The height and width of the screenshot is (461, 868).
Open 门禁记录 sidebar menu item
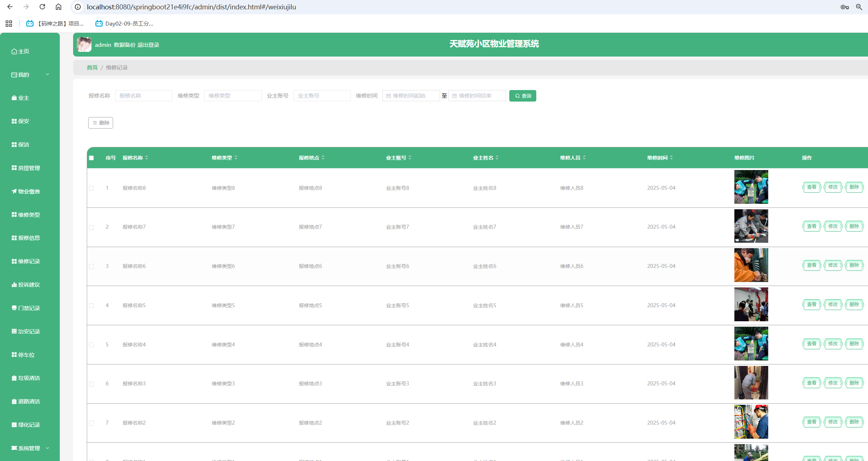coord(26,308)
